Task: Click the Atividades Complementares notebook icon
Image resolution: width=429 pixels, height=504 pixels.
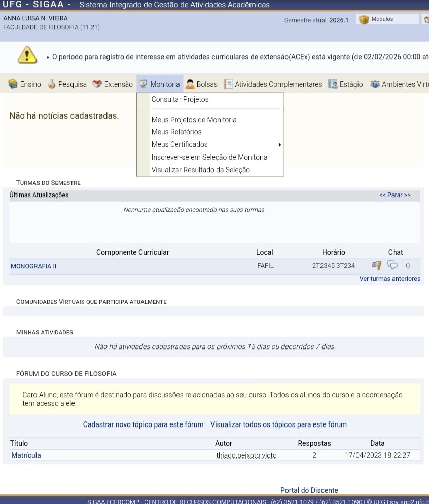Action: click(229, 84)
